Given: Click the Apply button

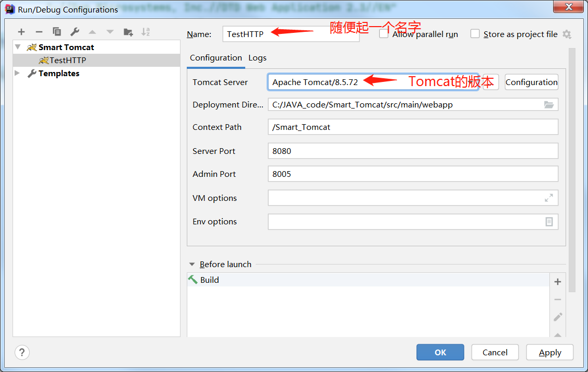Looking at the screenshot, I should [x=550, y=352].
